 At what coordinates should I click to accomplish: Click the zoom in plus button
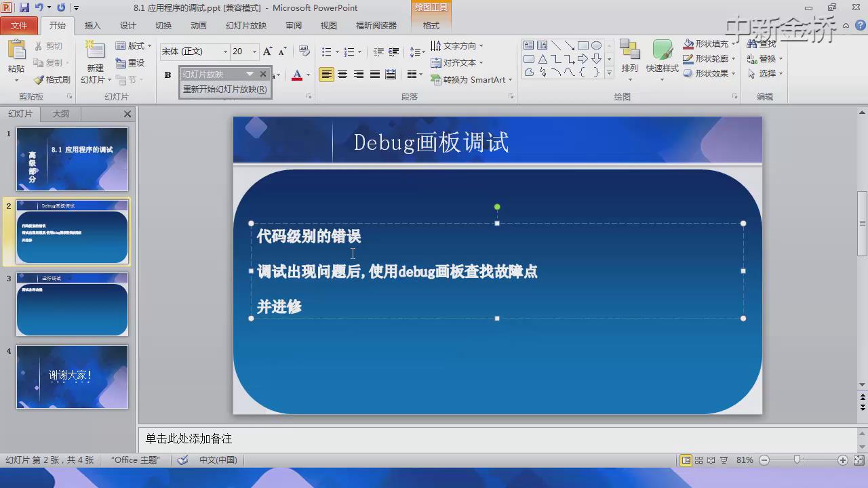click(843, 460)
